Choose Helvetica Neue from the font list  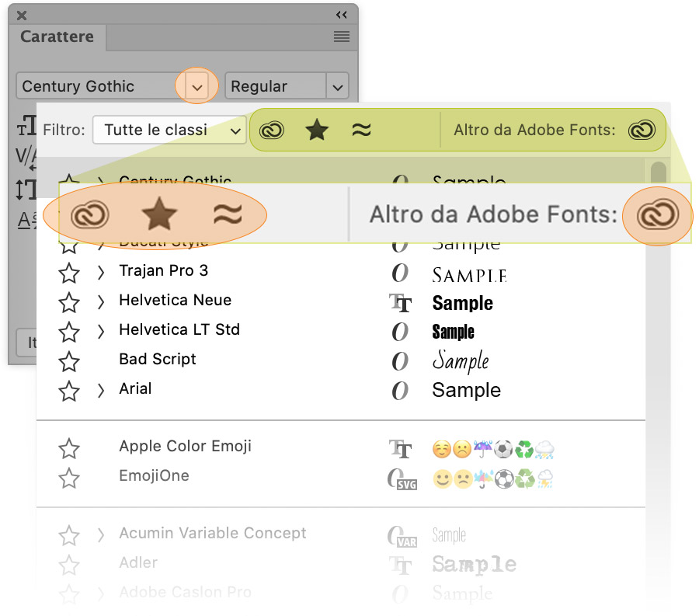pos(175,301)
